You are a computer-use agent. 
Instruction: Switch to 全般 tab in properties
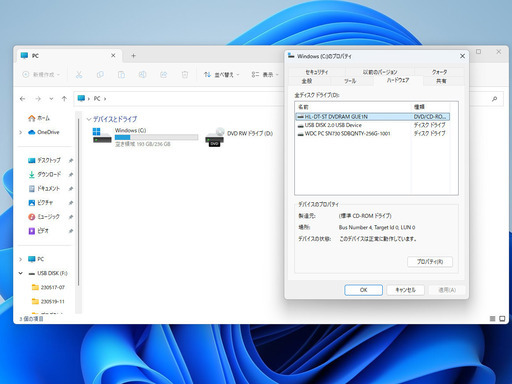click(307, 81)
